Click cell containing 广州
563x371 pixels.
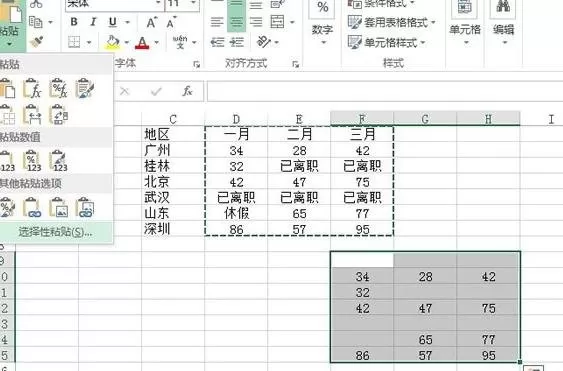[173, 150]
